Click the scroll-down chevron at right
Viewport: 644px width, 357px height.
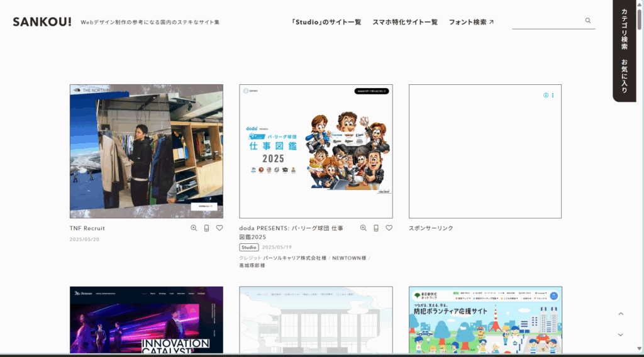pyautogui.click(x=621, y=335)
